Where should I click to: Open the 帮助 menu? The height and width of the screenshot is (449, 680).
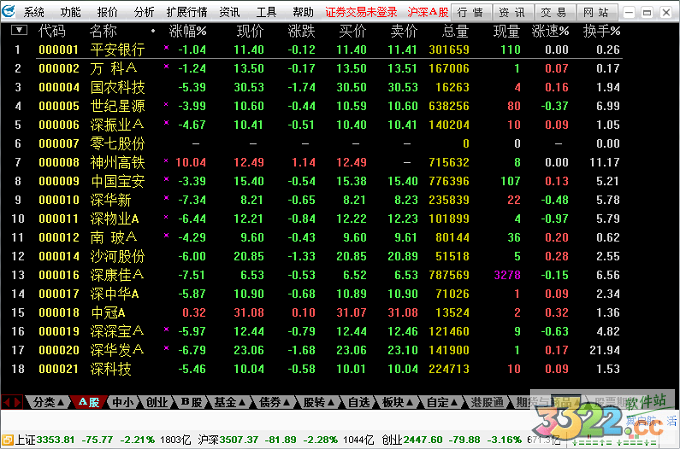pyautogui.click(x=303, y=12)
